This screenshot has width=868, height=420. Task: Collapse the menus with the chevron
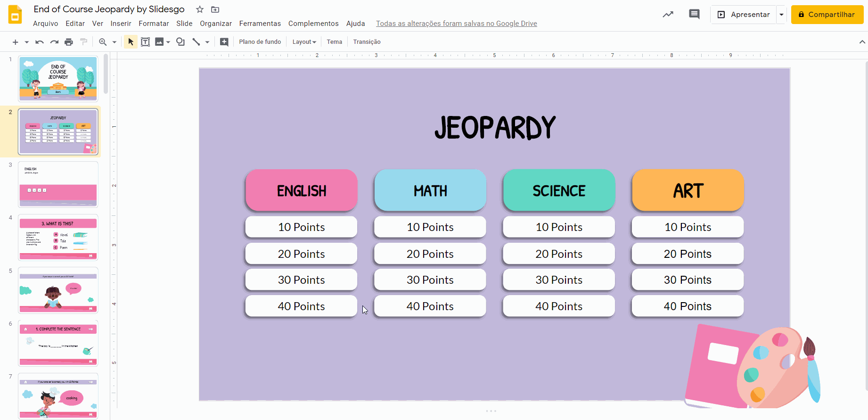[x=862, y=42]
